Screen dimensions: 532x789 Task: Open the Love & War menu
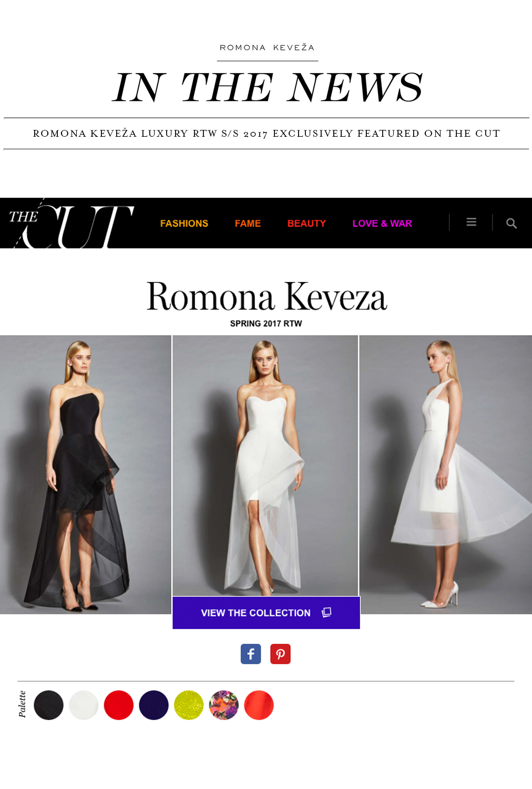coord(382,224)
